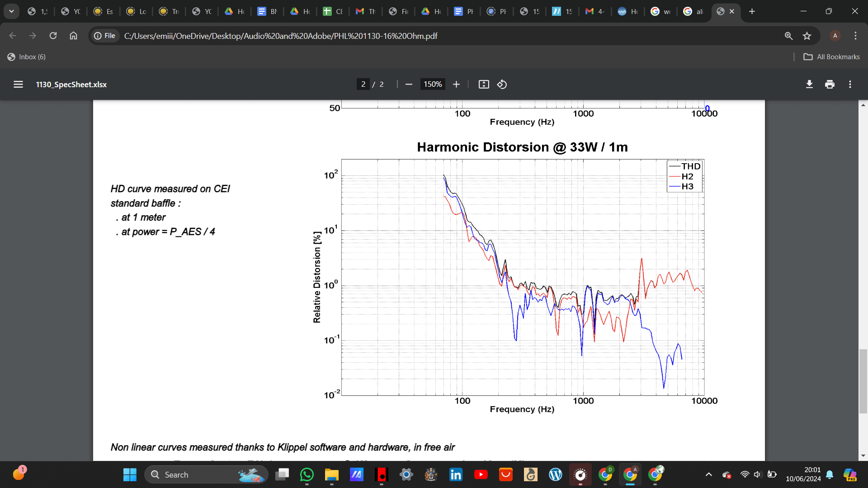Go to browser home page

click(73, 36)
